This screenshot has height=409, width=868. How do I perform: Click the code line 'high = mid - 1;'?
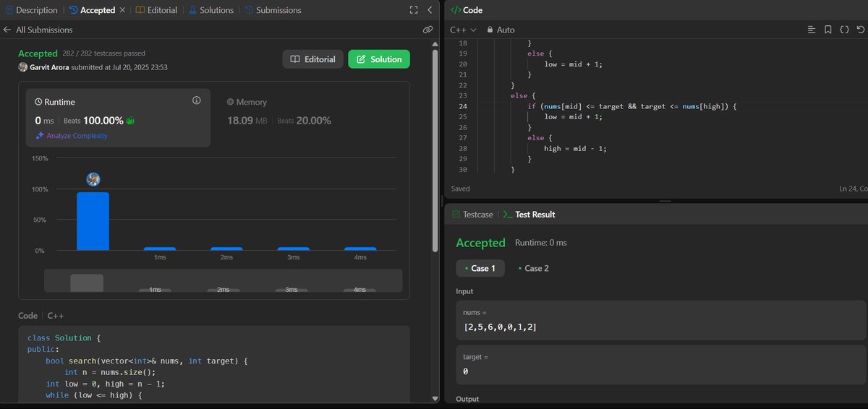click(x=575, y=148)
